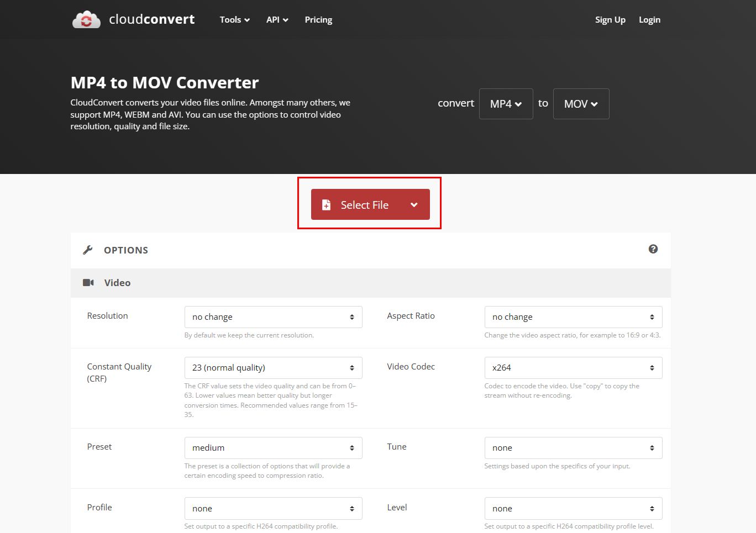The height and width of the screenshot is (533, 756).
Task: Click the Video Codec label
Action: [x=411, y=367]
